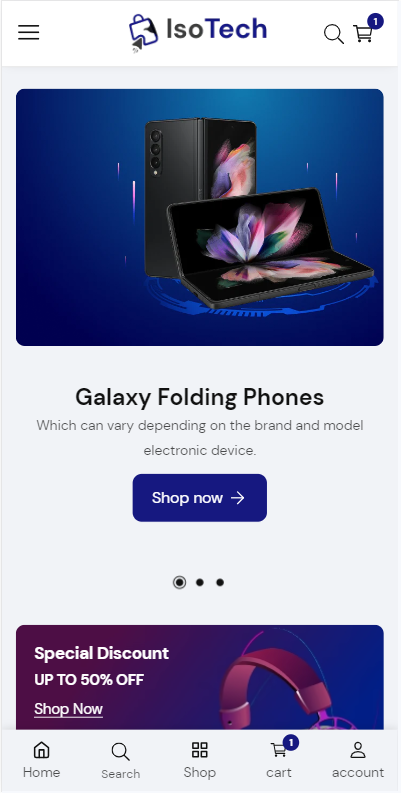Click the Shop now button
Viewport: 401px width, 793px height.
pos(200,498)
